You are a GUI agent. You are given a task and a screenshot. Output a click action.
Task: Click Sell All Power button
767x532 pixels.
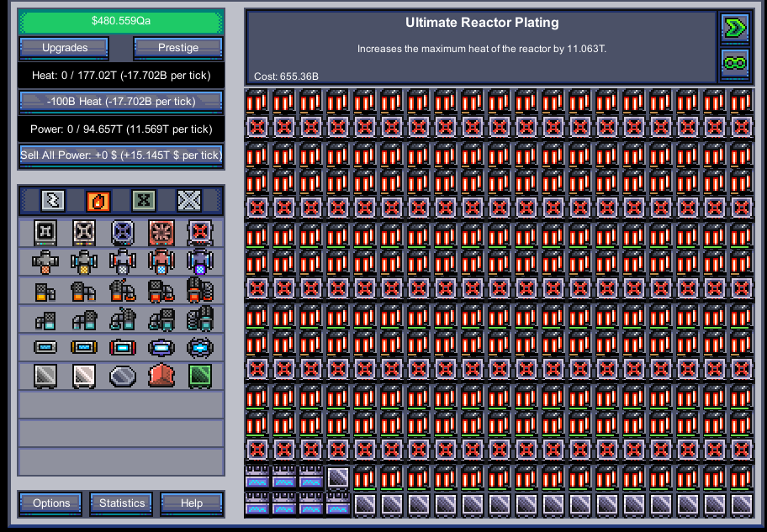coord(121,155)
